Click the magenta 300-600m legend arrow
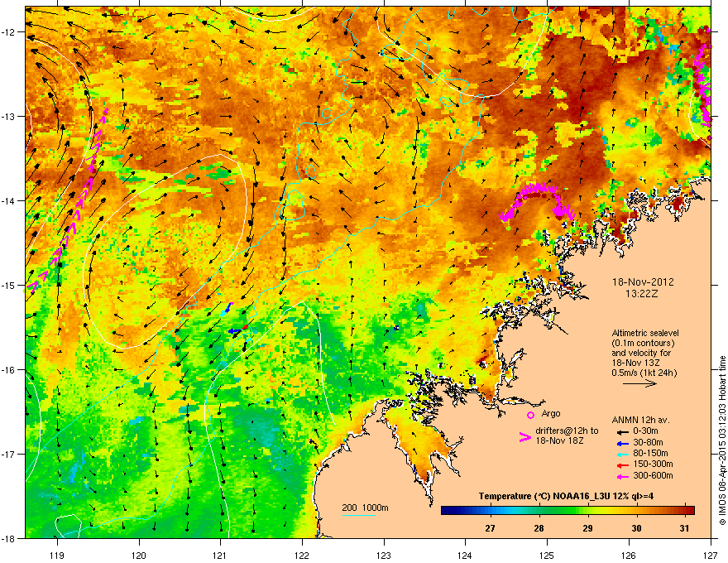This screenshot has height=563, width=728. [x=623, y=476]
